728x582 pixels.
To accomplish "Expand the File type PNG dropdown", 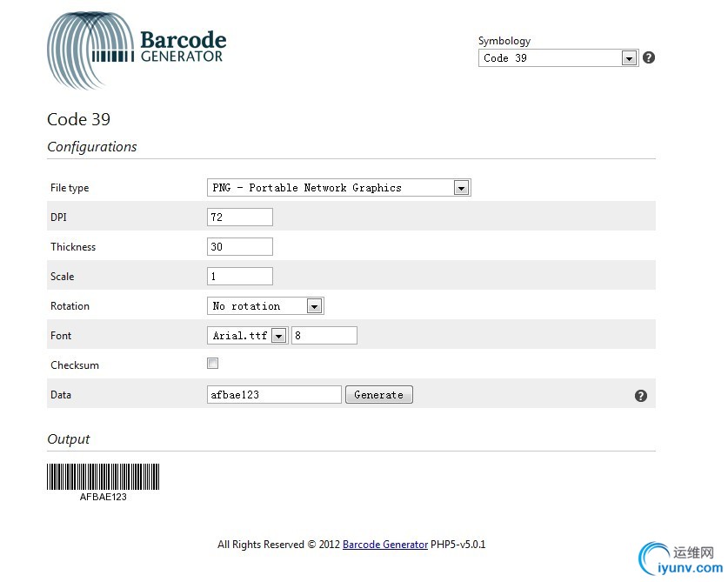I will click(339, 188).
